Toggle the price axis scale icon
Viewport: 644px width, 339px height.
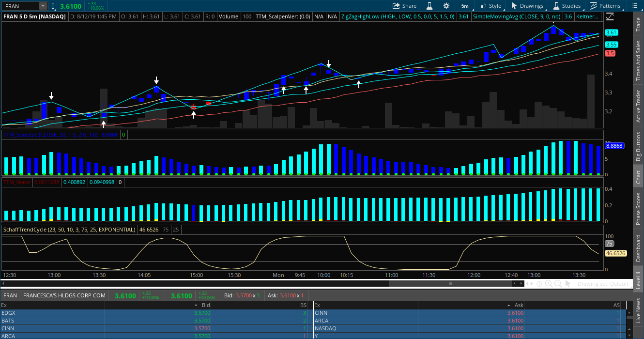point(610,16)
